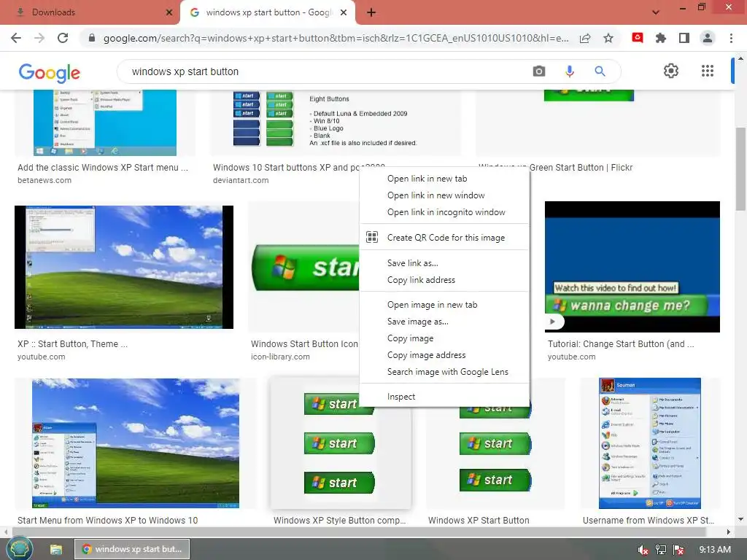Open the Google apps grid
Image resolution: width=747 pixels, height=560 pixels.
pos(708,71)
